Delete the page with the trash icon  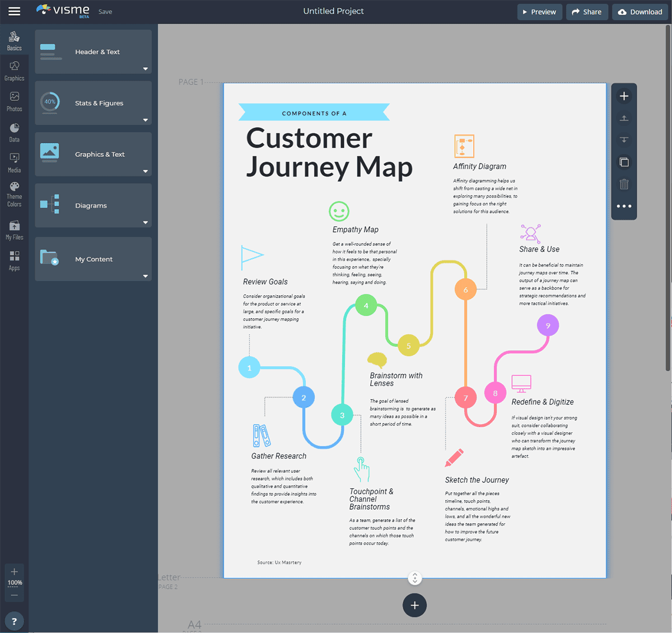click(624, 184)
